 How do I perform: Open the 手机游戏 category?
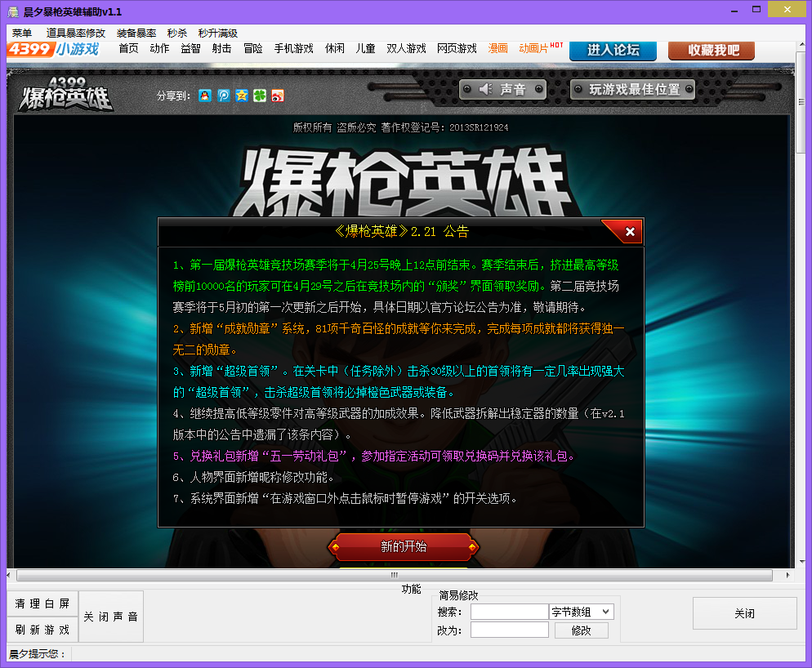click(293, 49)
